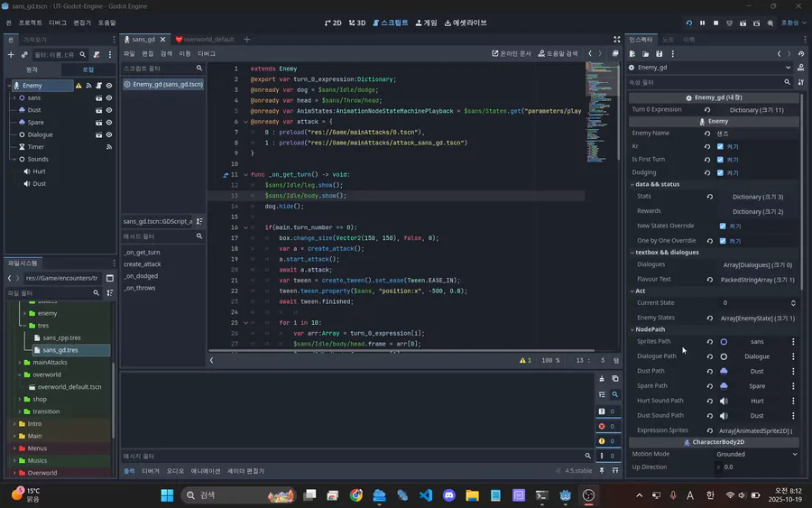The image size is (812, 508).
Task: Open Discord from the Windows taskbar
Action: tap(449, 495)
